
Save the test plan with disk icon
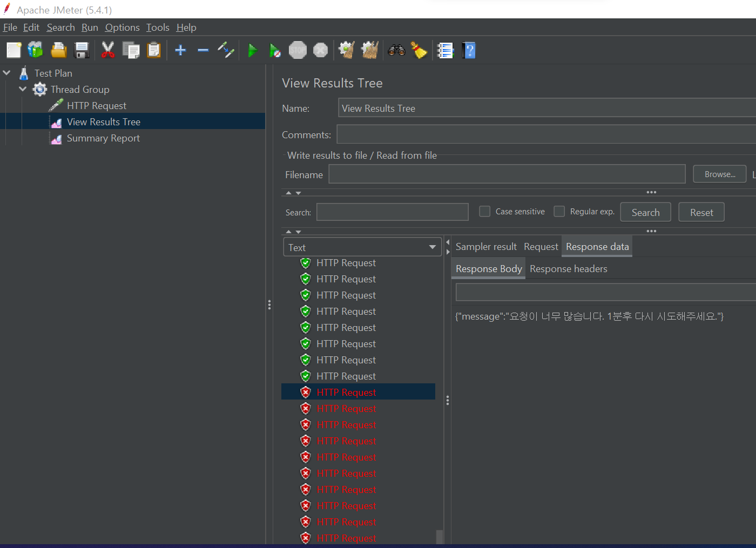(x=82, y=50)
